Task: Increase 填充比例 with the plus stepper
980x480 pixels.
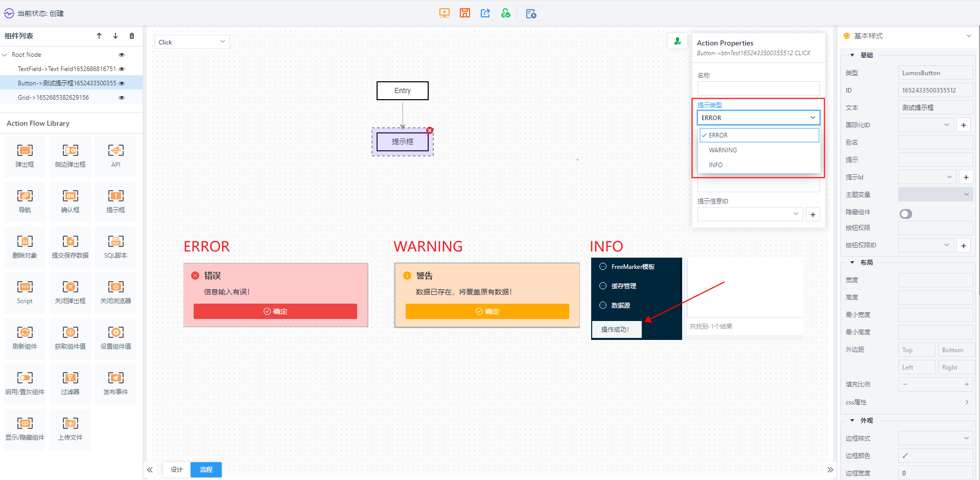Action: pos(967,384)
